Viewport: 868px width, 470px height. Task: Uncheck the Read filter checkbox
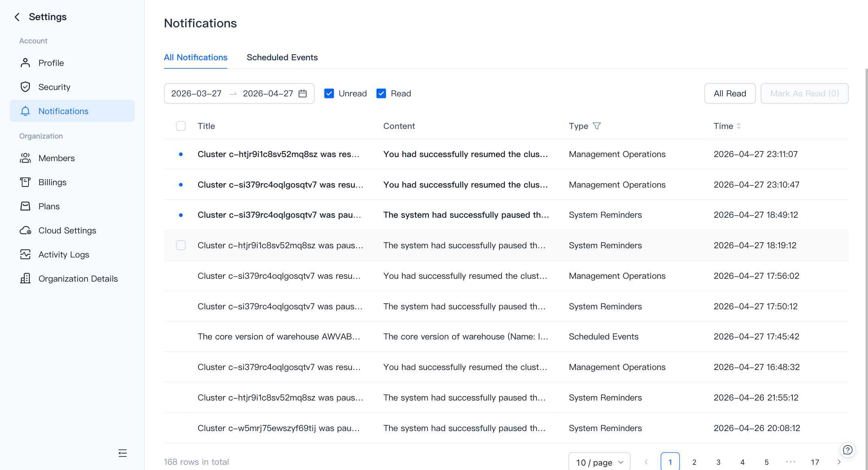381,94
